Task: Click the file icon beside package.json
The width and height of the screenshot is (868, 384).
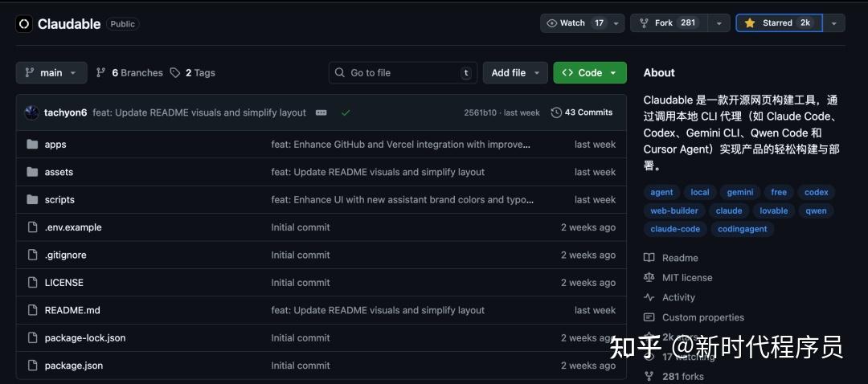Action: (x=32, y=366)
